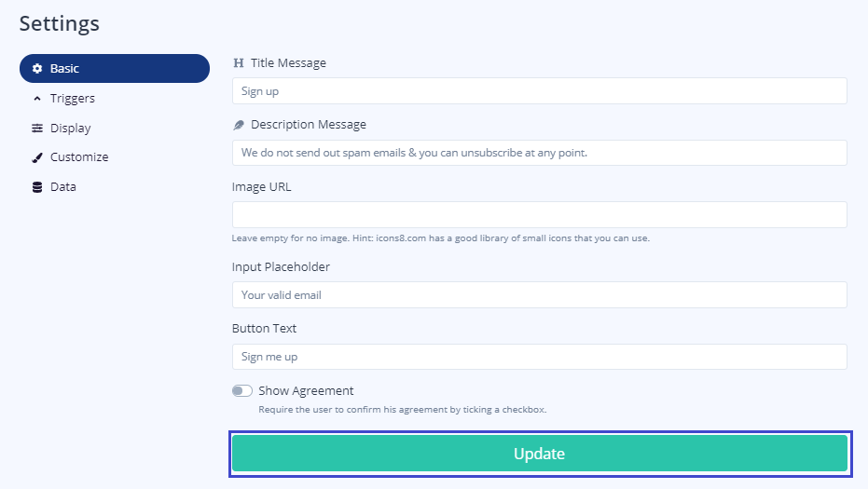
Task: Go to the Customize settings tab
Action: click(79, 157)
